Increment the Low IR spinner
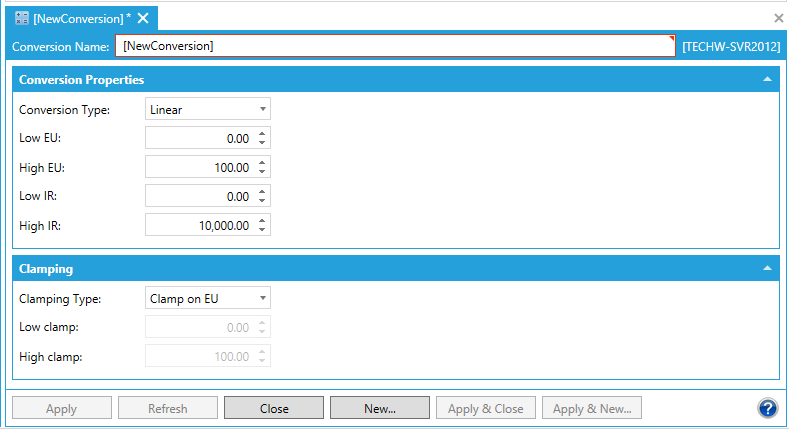789x431 pixels. pyautogui.click(x=262, y=192)
